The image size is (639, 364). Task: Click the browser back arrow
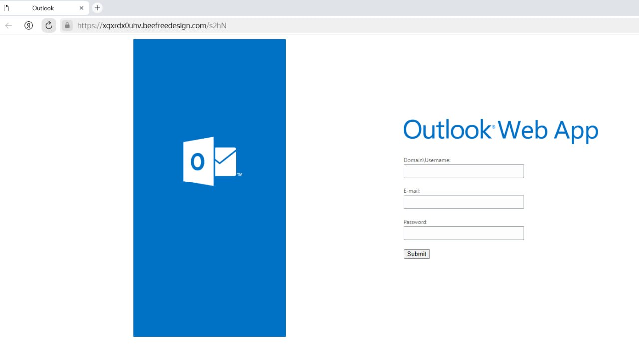click(8, 25)
